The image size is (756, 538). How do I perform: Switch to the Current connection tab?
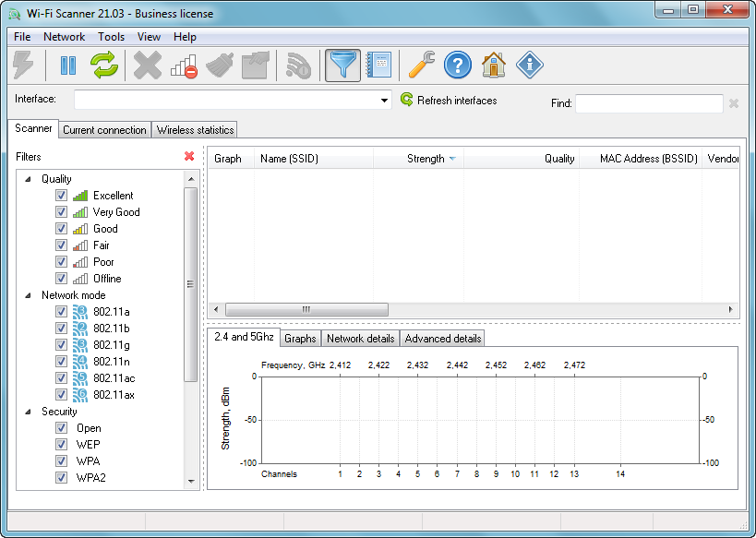pyautogui.click(x=104, y=130)
